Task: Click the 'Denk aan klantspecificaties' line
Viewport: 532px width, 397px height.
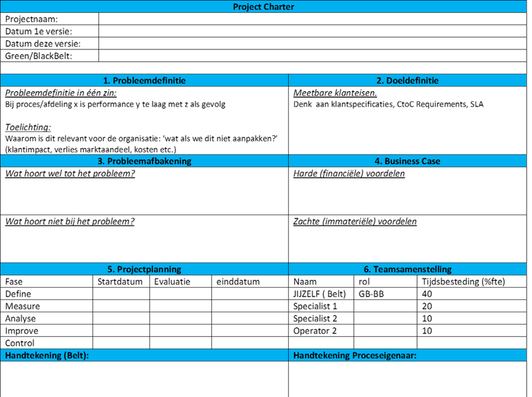Action: [x=388, y=104]
